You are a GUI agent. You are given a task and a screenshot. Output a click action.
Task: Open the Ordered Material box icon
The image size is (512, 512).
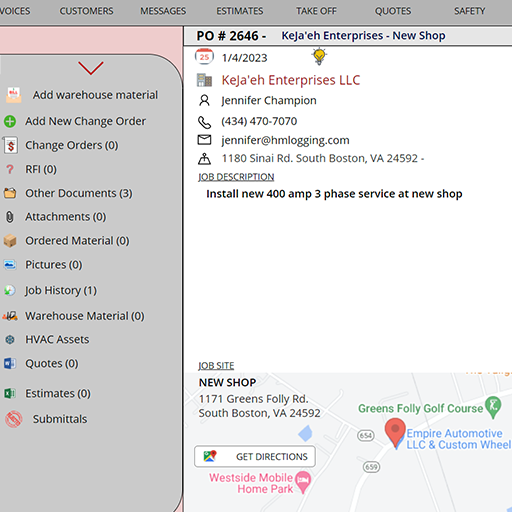[x=10, y=241]
